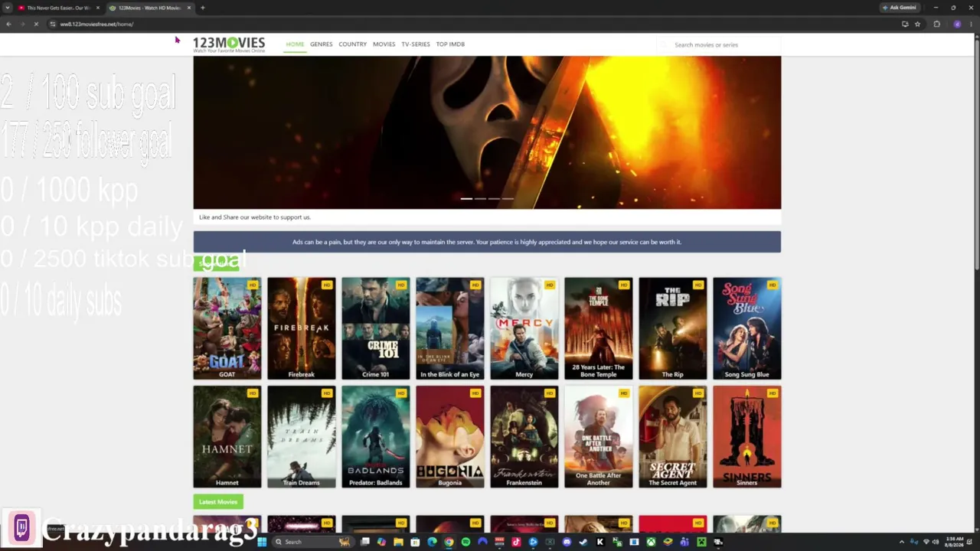
Task: Bookmark this page with the star icon
Action: point(917,24)
